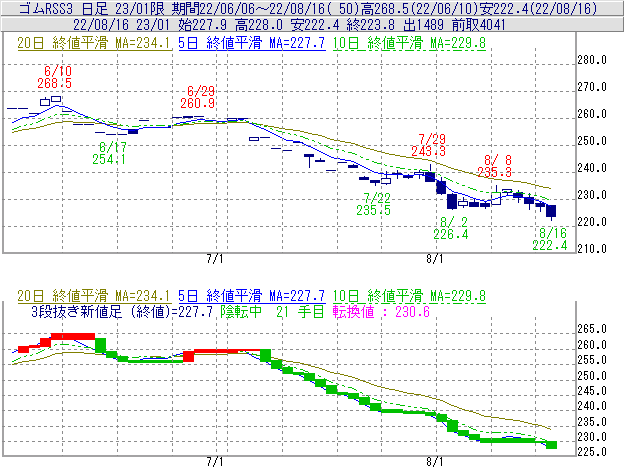The width and height of the screenshot is (624, 475).
Task: Click the 225.0 axis label on lower chart
Action: point(592,452)
